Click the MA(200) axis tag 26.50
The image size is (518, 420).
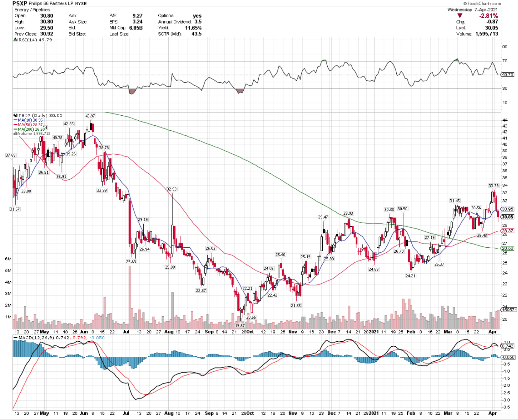pyautogui.click(x=507, y=248)
